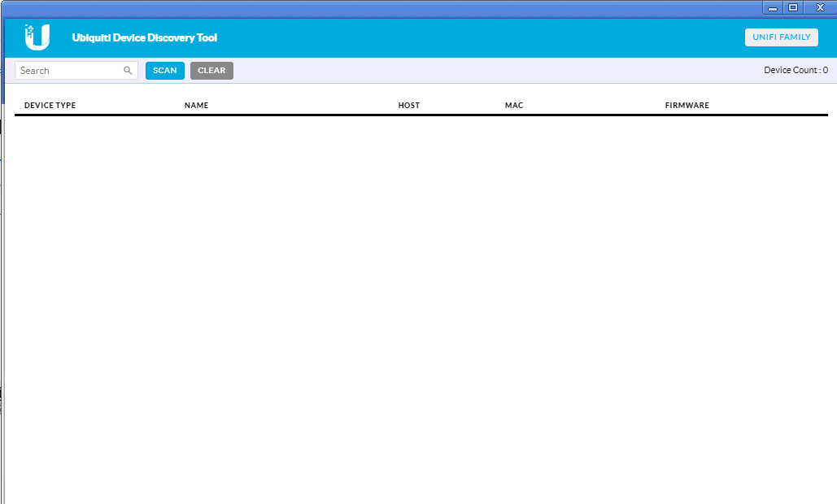
Task: Sort by the HOST column header
Action: [408, 106]
